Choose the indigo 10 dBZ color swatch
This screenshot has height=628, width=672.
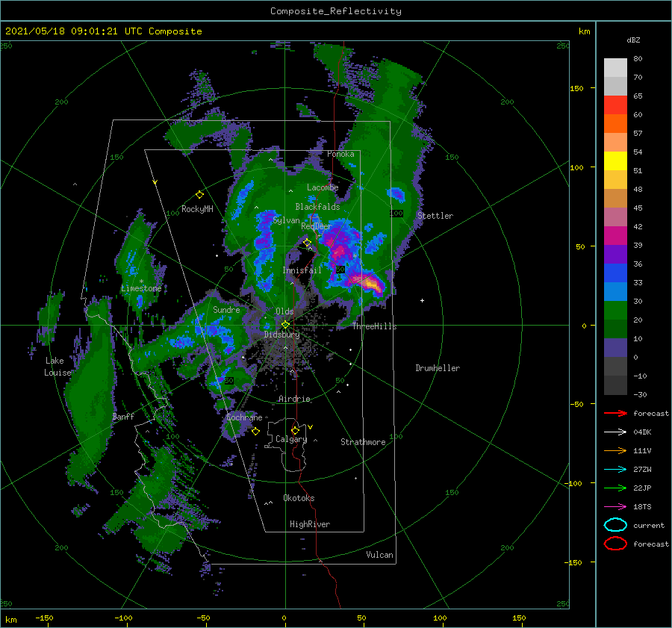pos(615,348)
